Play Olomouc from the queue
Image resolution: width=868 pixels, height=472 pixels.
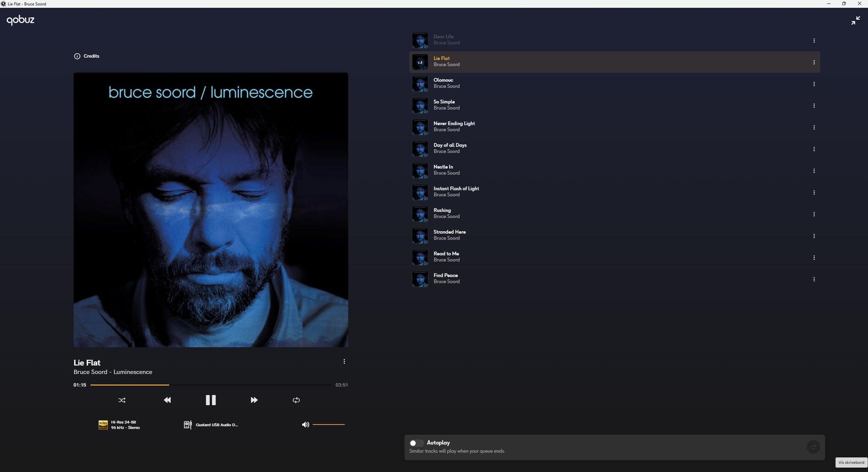(x=615, y=83)
